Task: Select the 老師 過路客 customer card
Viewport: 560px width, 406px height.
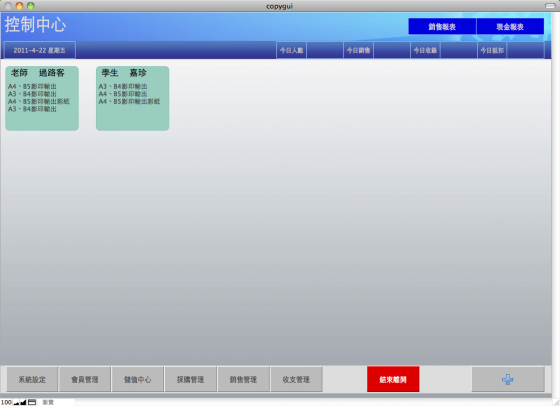Action: [x=42, y=98]
